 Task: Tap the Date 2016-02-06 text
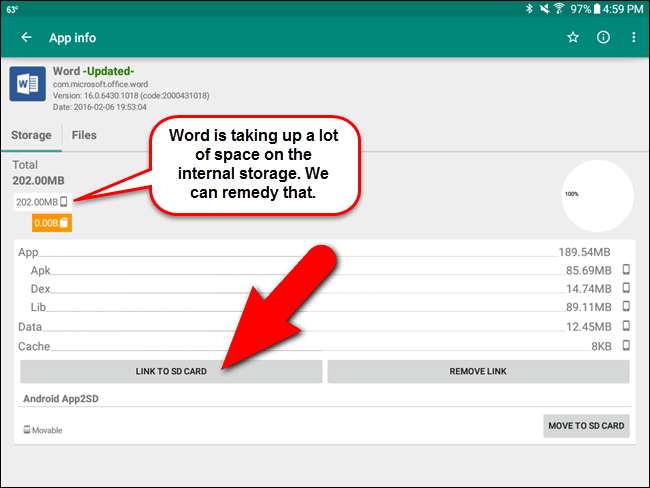point(99,107)
